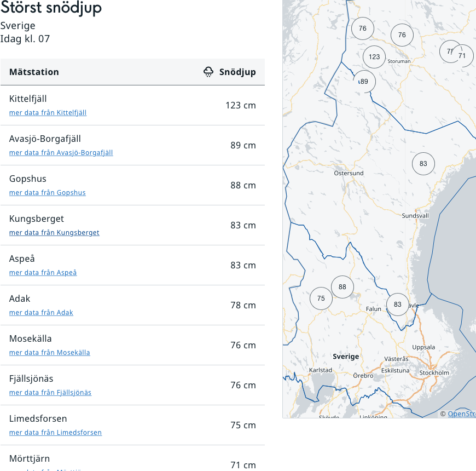
Task: Open mer data från Avasjö-Borgafjäll
Action: 61,153
